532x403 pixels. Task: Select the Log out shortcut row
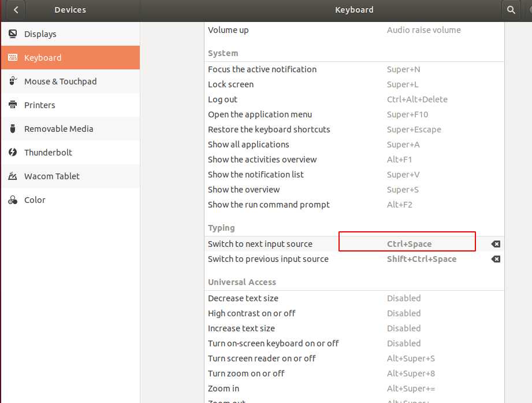354,99
